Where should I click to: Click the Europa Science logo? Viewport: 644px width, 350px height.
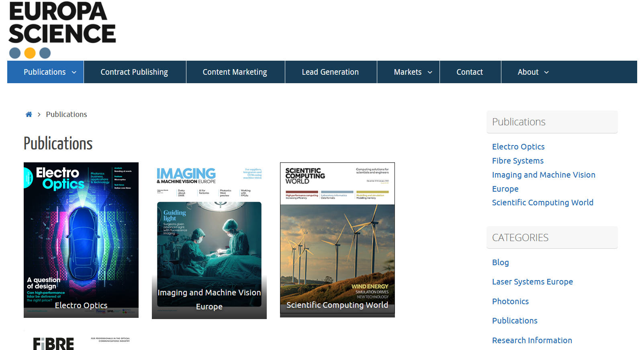click(62, 30)
